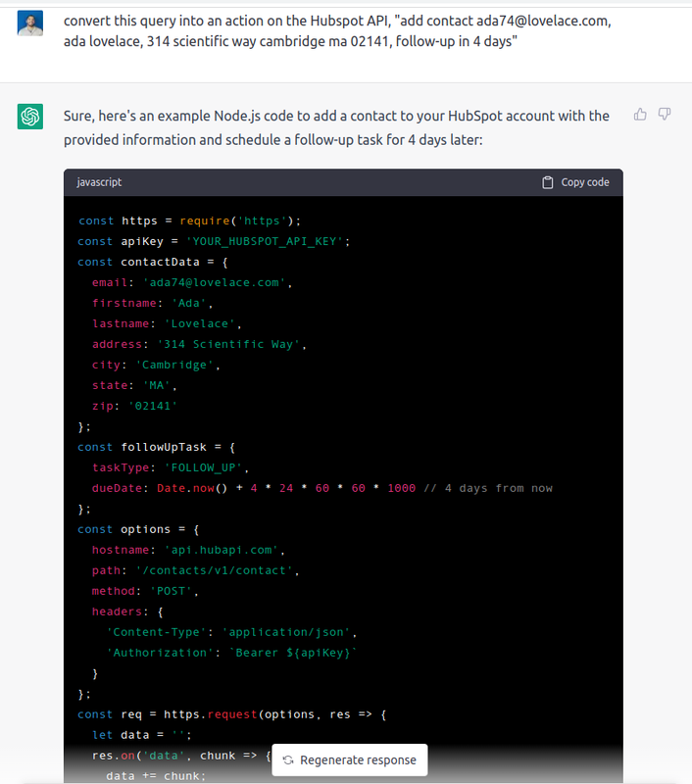692x784 pixels.
Task: Click the email value 'ada74@lovelace.com' in code
Action: point(214,282)
